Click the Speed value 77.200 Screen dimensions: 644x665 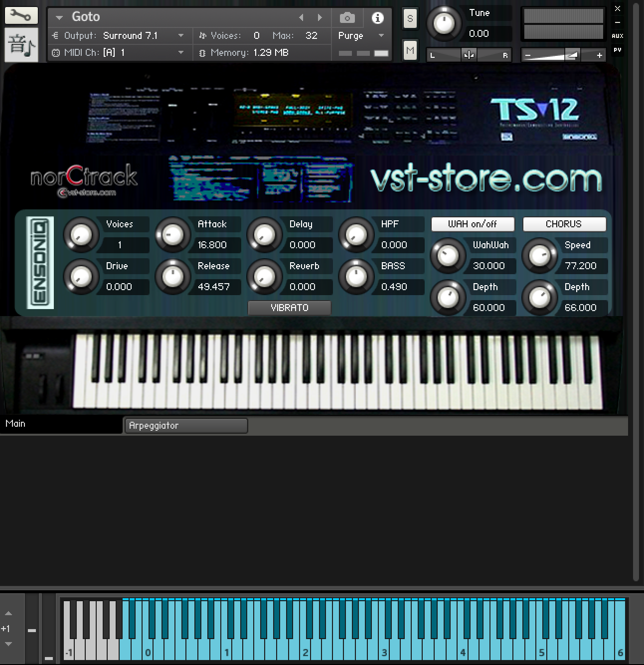tap(581, 266)
